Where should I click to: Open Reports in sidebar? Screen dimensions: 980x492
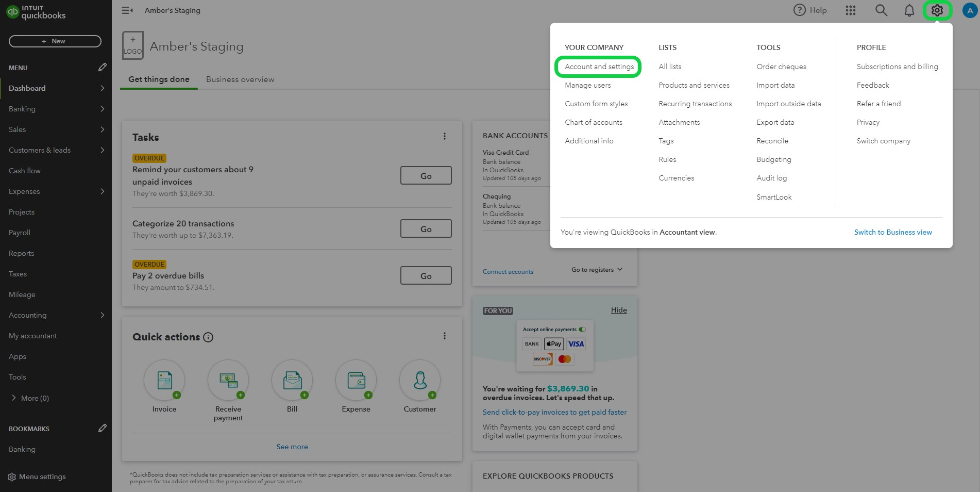click(x=21, y=253)
